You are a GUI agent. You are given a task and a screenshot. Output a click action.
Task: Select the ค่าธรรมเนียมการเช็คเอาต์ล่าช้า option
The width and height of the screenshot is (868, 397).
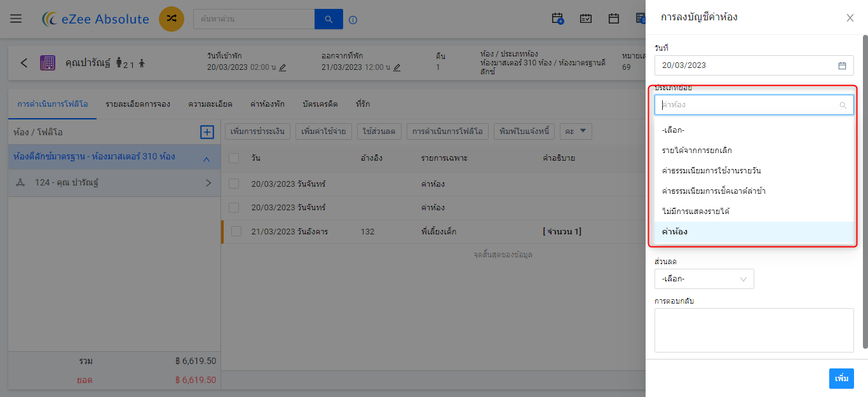coord(754,191)
